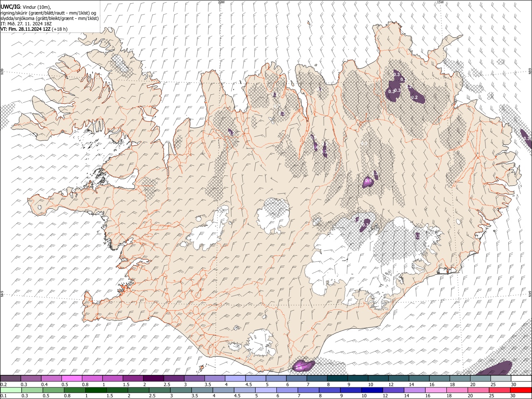This screenshot has height=399, width=532.
Task: Click the "15W" longitude label
Action: [440, 2]
